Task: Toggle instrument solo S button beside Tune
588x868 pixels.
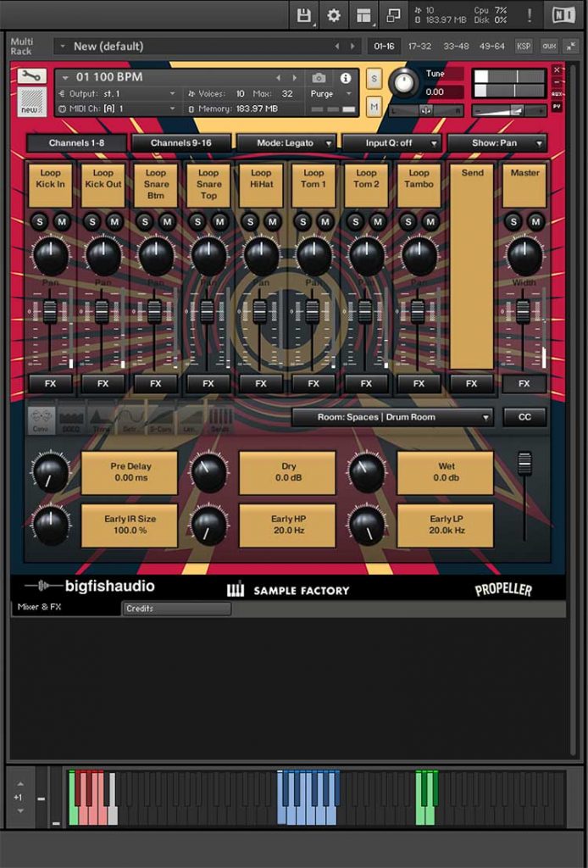Action: (x=374, y=79)
